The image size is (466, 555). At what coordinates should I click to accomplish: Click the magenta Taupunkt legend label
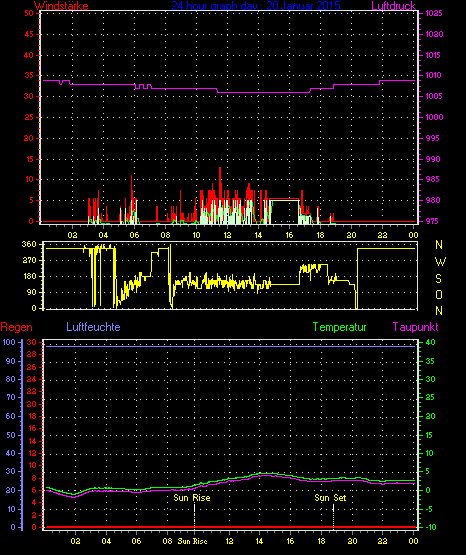click(x=415, y=327)
